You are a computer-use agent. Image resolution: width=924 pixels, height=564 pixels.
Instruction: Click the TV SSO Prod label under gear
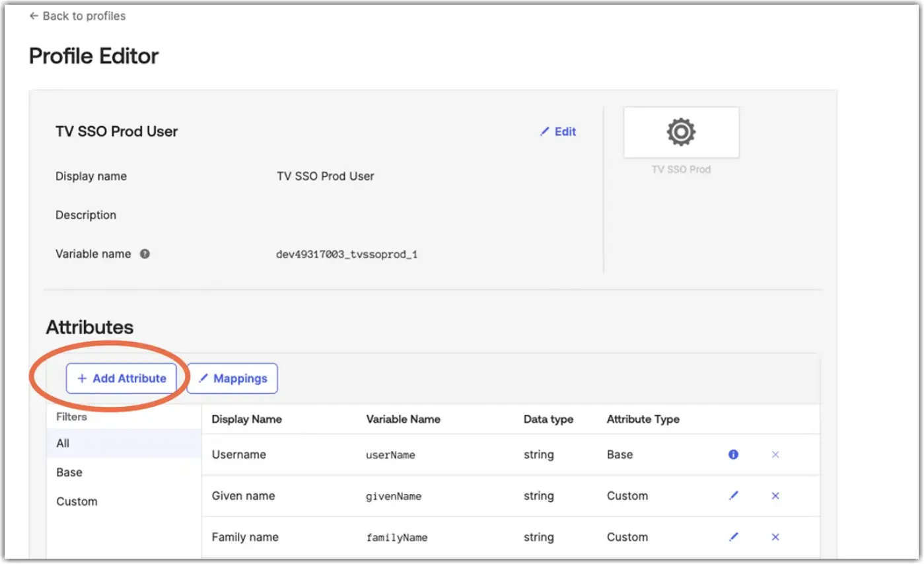pos(681,169)
